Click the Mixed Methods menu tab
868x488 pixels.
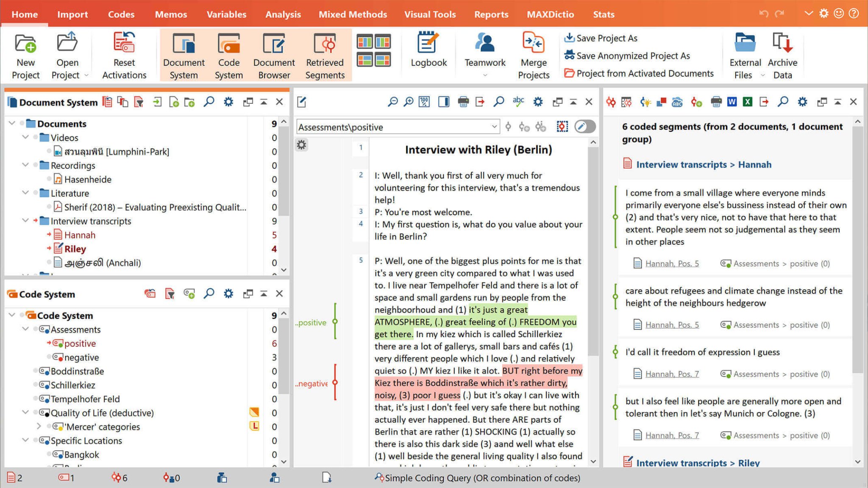pos(352,14)
